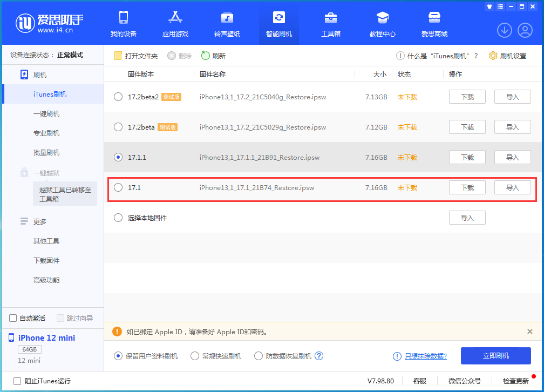Screen dimensions: 544x392
Task: Open the 教程中心 (Tutorial Center) section
Action: coord(382,24)
